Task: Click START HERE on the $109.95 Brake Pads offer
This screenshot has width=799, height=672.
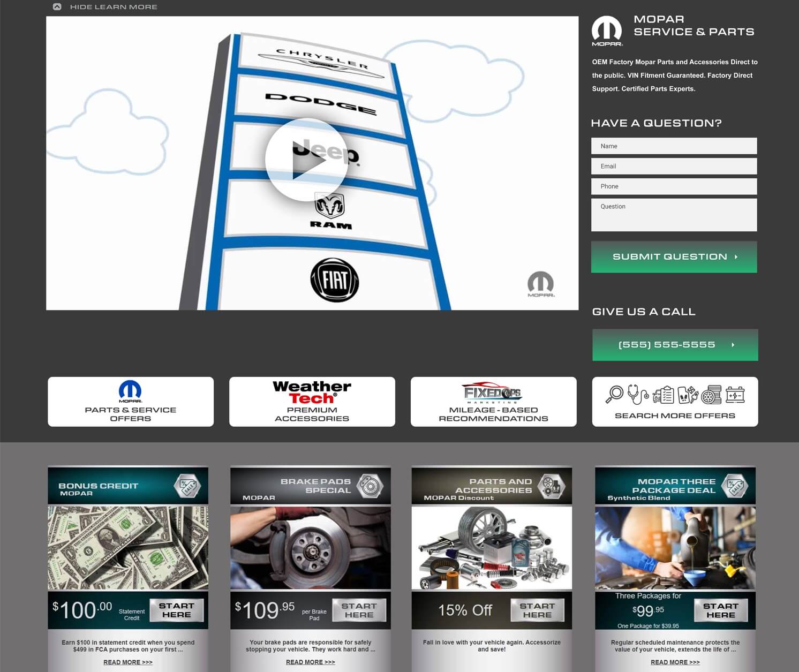Action: (359, 610)
